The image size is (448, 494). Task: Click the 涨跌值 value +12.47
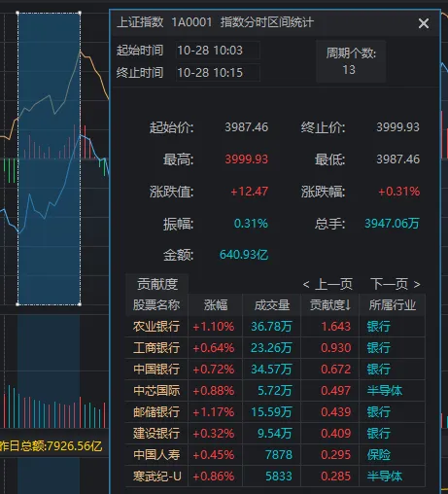coord(249,192)
